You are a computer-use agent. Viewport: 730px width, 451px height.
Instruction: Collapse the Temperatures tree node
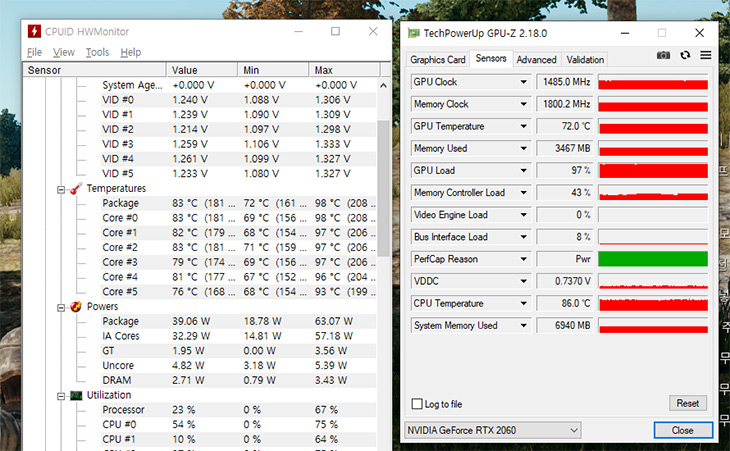tap(61, 189)
